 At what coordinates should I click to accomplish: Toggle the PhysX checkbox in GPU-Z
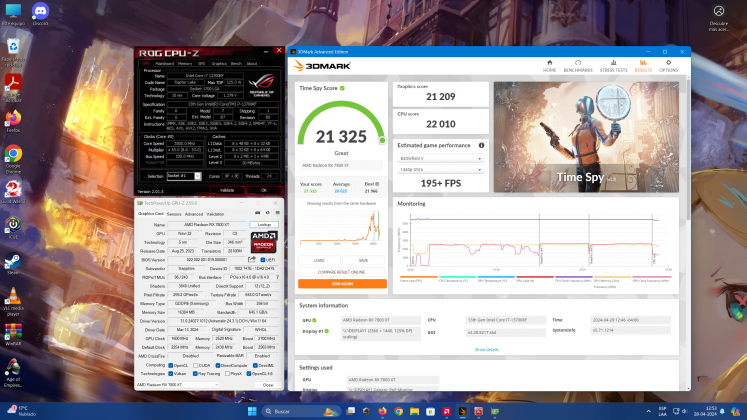[227, 374]
